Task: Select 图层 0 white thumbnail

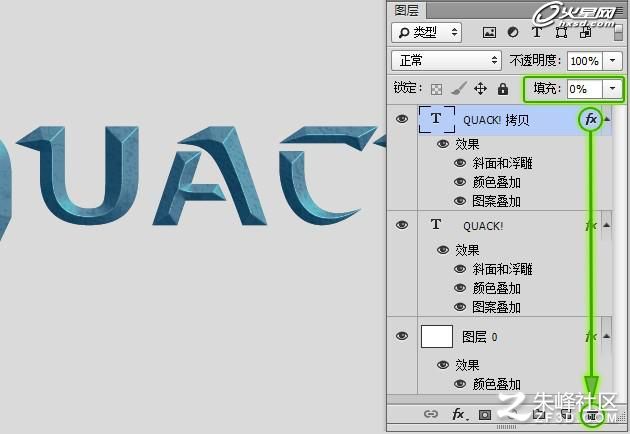Action: click(x=437, y=336)
